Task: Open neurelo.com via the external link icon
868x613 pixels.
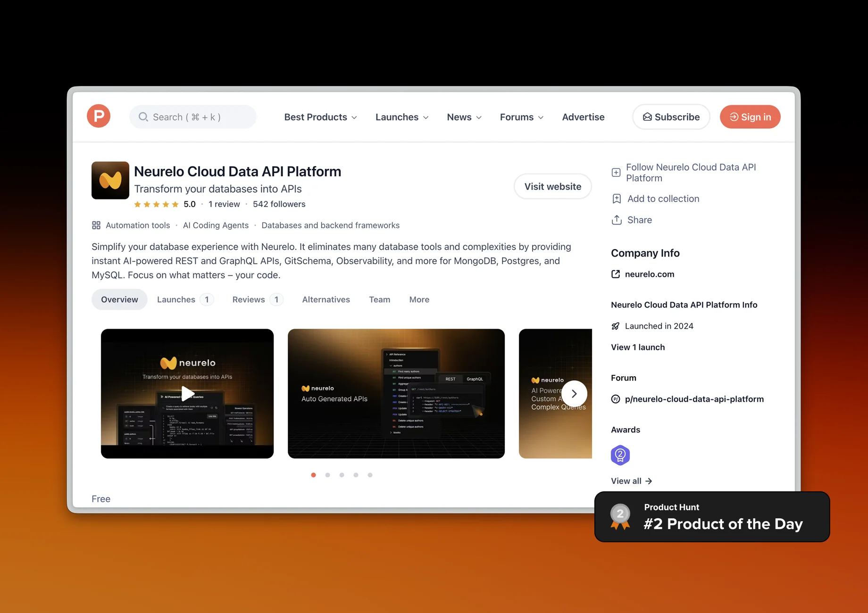Action: point(616,274)
